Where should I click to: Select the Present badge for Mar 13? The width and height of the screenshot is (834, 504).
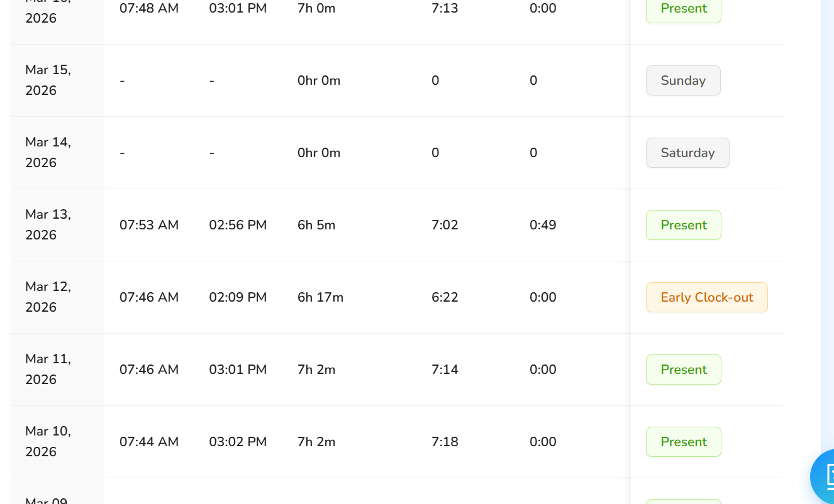click(x=683, y=225)
